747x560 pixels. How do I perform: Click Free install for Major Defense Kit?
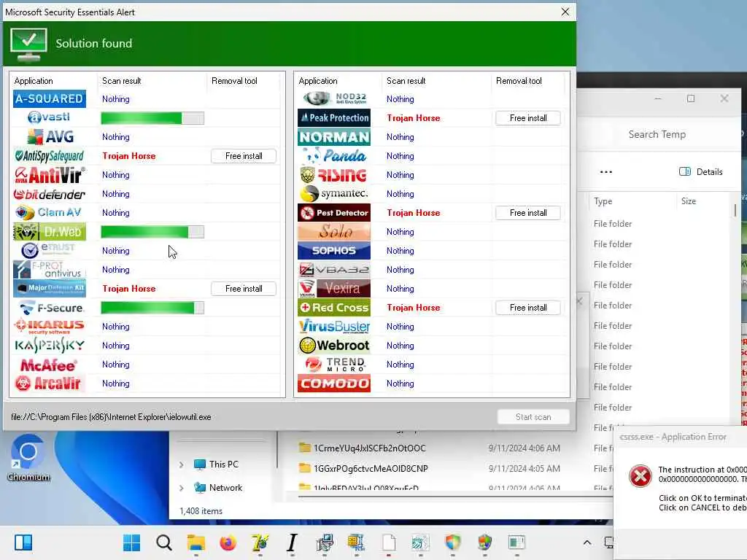pos(244,289)
